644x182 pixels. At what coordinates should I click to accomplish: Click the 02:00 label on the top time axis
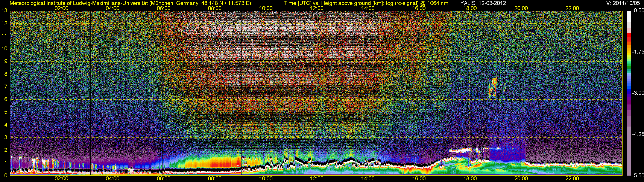pyautogui.click(x=61, y=8)
